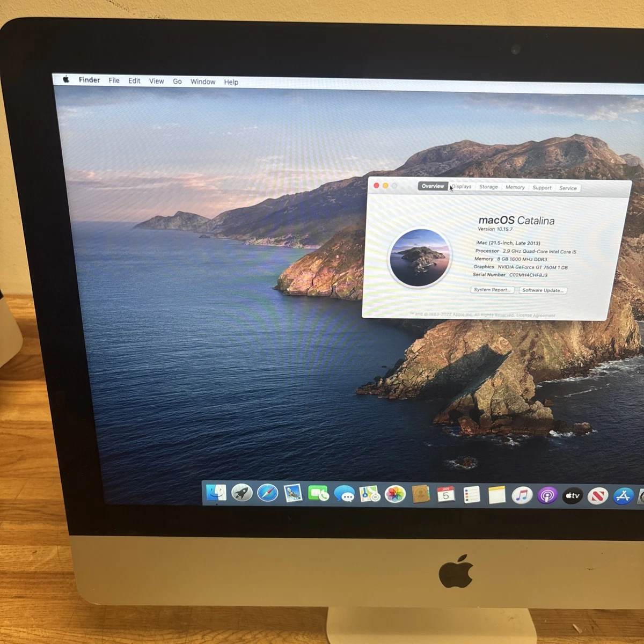This screenshot has width=644, height=644.
Task: Switch to the Storage tab
Action: point(488,187)
